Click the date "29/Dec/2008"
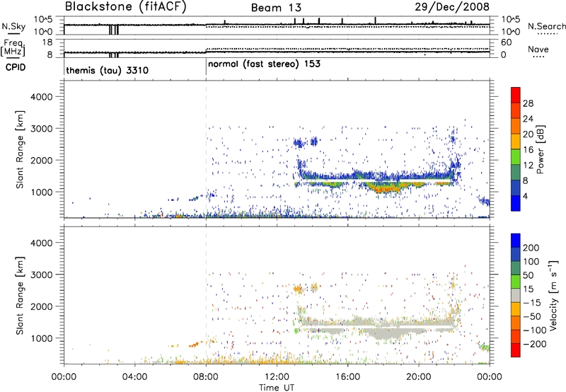This screenshot has width=566, height=392. 452,6
